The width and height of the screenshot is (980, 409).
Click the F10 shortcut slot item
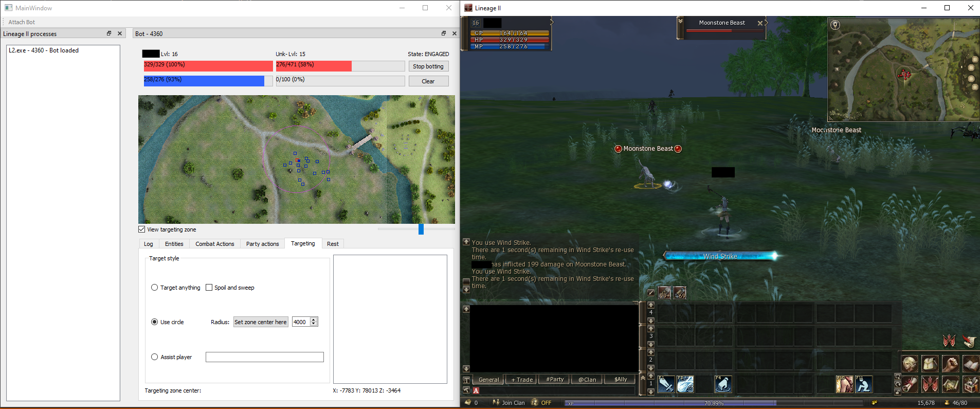[844, 384]
